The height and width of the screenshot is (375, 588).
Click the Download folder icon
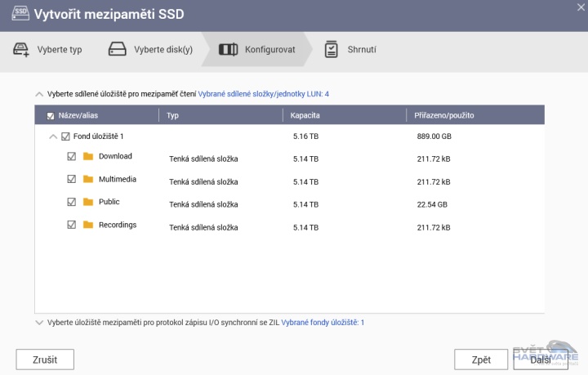[88, 156]
